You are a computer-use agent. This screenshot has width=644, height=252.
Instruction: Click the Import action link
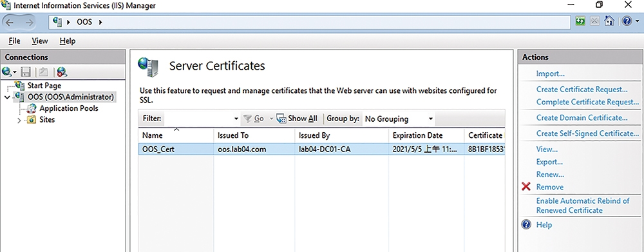pyautogui.click(x=551, y=74)
